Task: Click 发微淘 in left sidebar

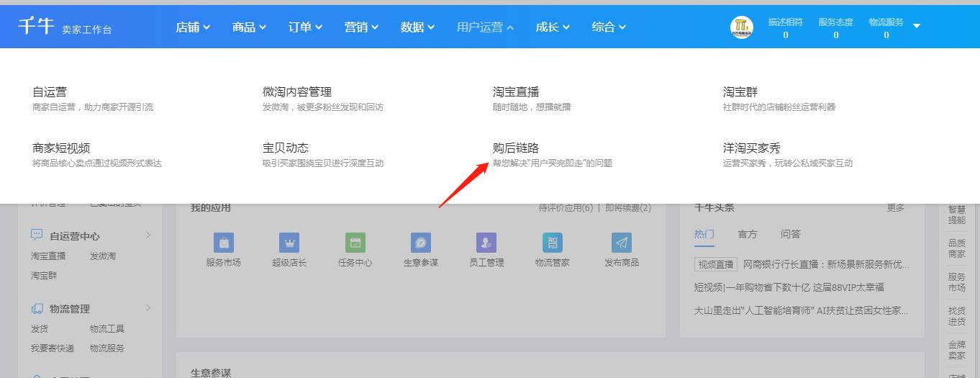Action: 103,256
